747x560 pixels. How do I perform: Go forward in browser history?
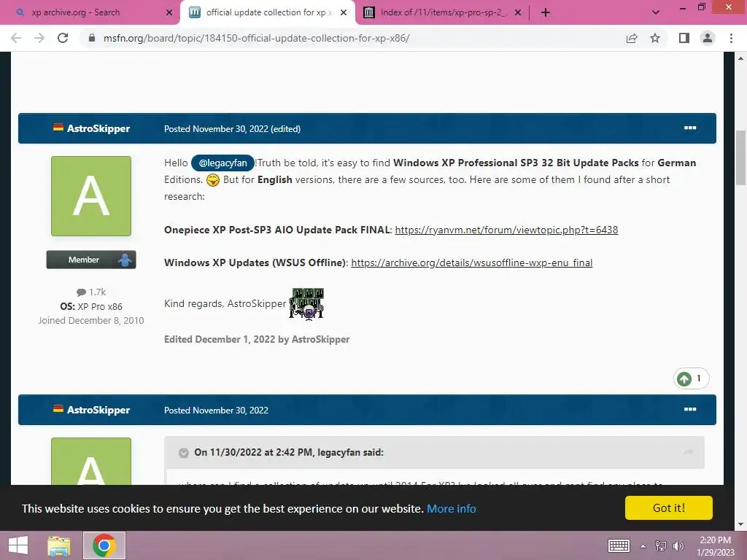39,38
